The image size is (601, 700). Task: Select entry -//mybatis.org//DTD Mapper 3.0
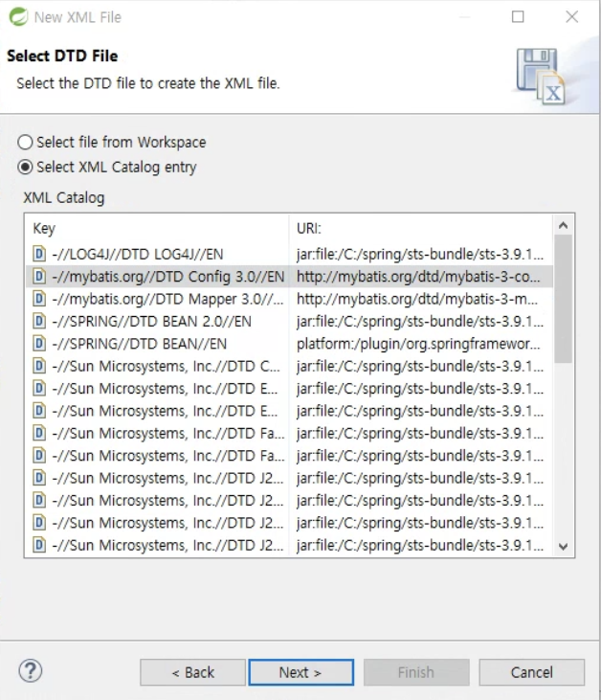tap(167, 299)
